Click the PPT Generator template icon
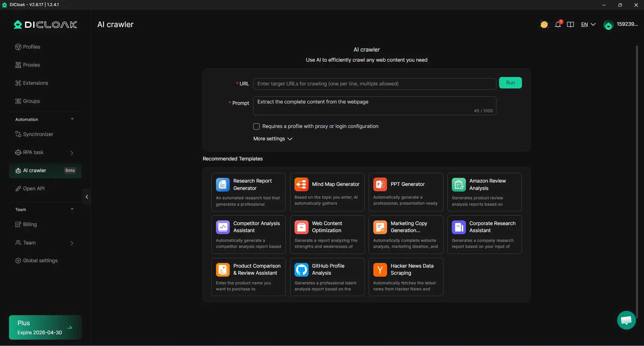Viewport: 644px width, 346px height. (380, 184)
